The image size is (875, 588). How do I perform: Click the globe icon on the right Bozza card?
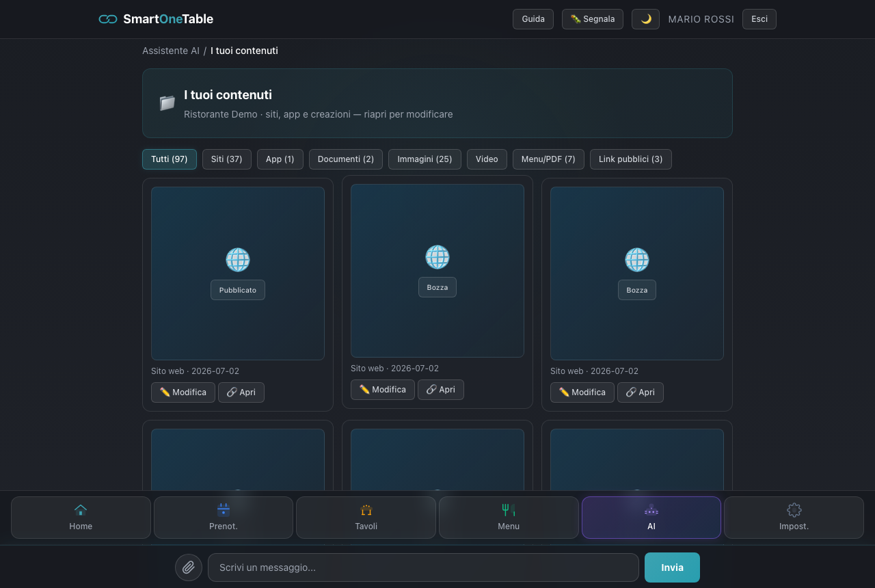[637, 260]
